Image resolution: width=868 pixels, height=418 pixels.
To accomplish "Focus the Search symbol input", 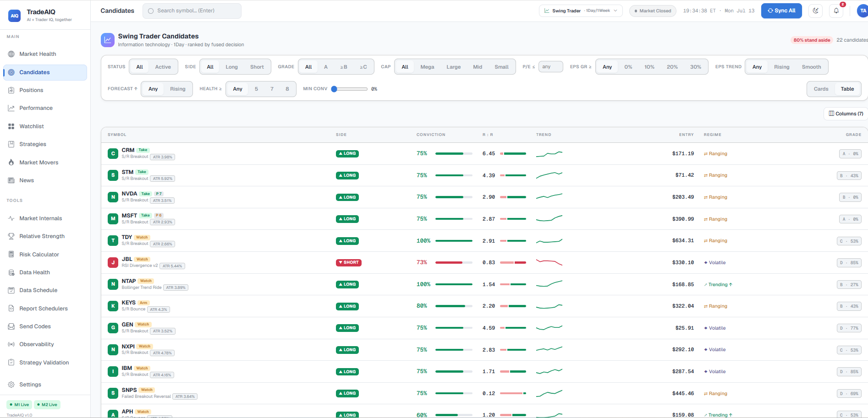I will coord(192,11).
